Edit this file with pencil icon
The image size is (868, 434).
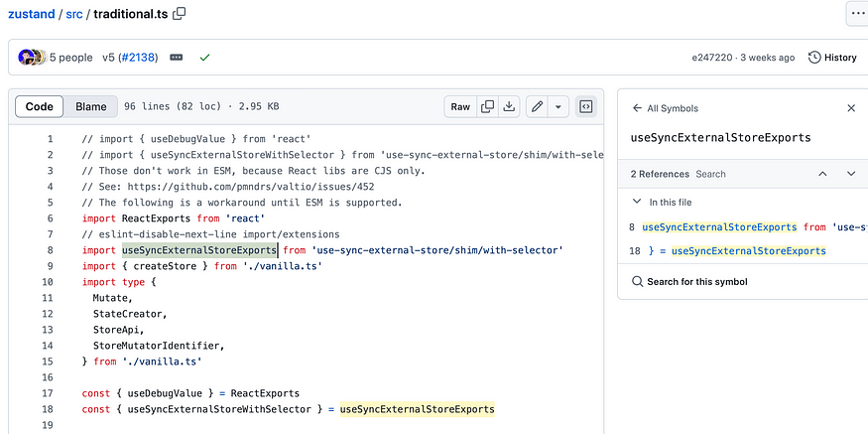(537, 106)
